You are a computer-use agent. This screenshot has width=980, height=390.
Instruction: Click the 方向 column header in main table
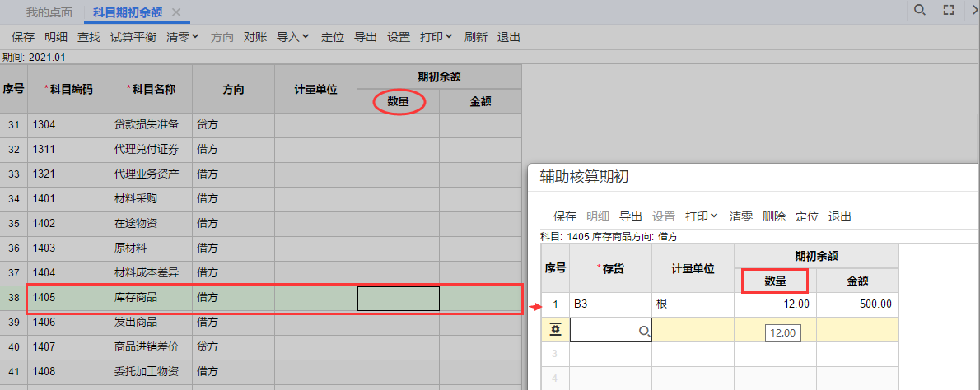pyautogui.click(x=233, y=89)
